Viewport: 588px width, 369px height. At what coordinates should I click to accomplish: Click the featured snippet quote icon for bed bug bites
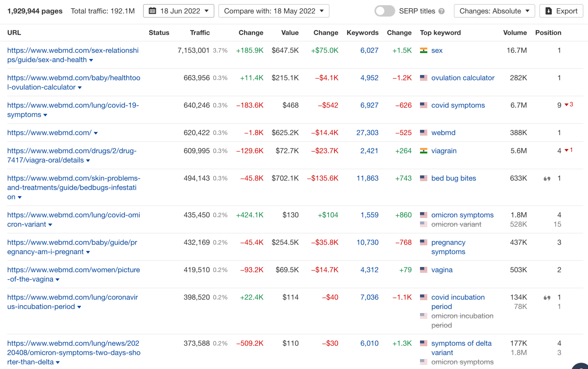(x=547, y=179)
